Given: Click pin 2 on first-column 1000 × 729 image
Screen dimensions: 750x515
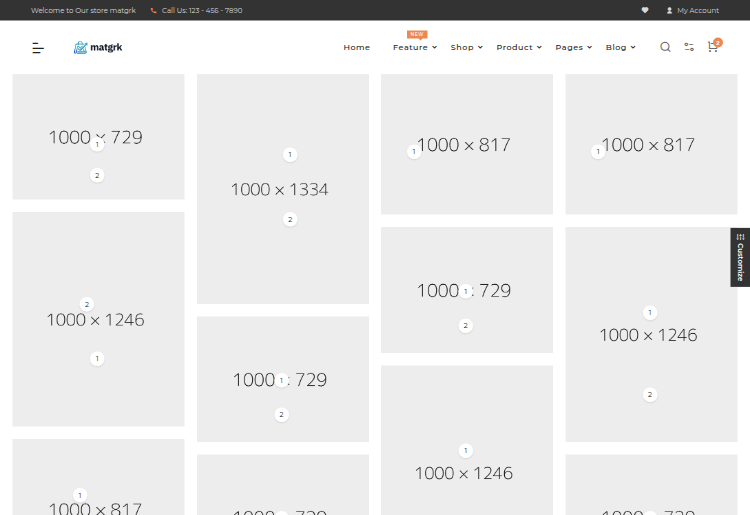Looking at the screenshot, I should (97, 175).
